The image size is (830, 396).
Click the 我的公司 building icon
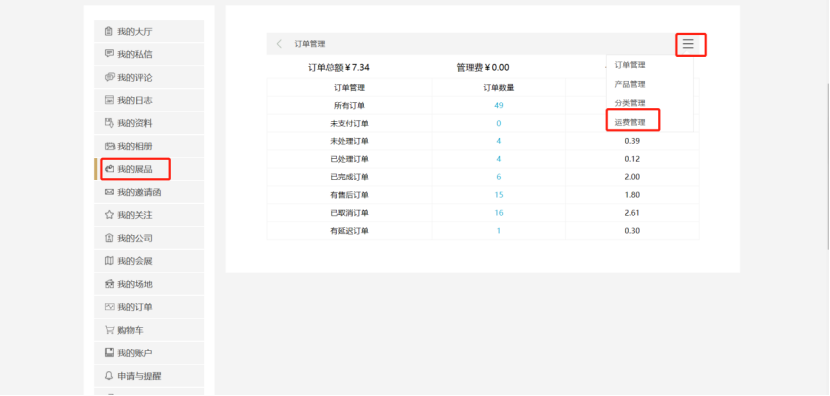point(109,238)
